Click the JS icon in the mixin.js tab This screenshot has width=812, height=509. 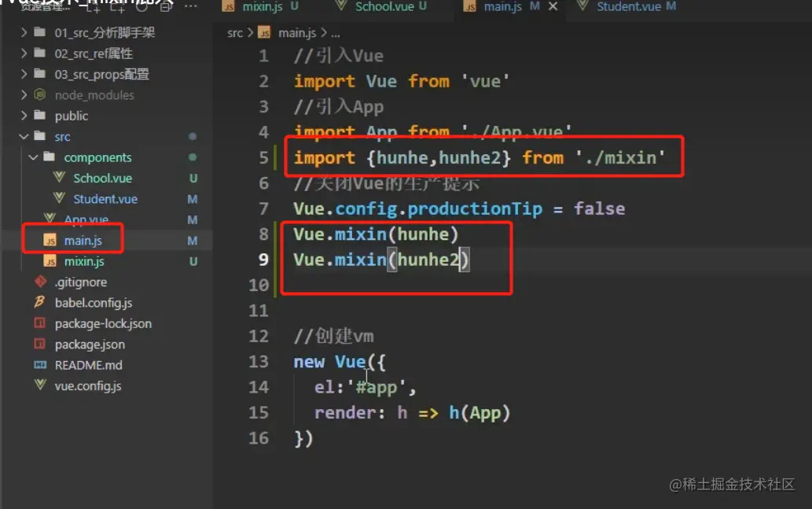coord(229,7)
